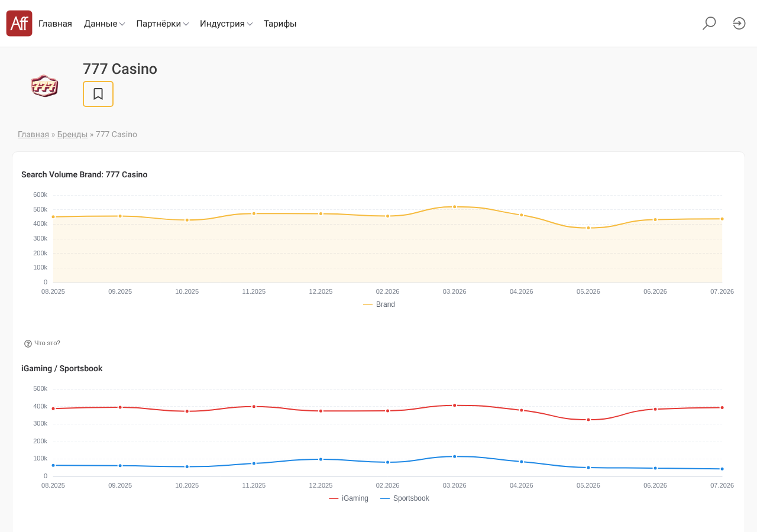Select the 05.2026 low point on Brand chart

588,228
